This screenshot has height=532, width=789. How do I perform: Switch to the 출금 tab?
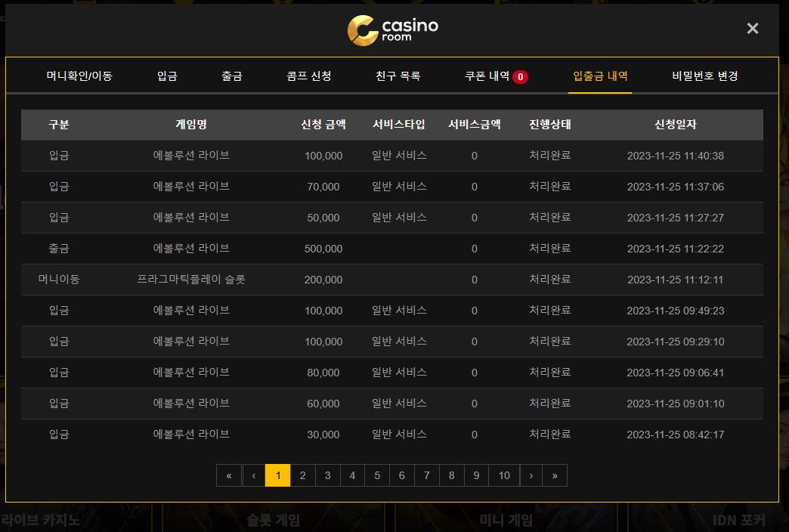point(232,76)
